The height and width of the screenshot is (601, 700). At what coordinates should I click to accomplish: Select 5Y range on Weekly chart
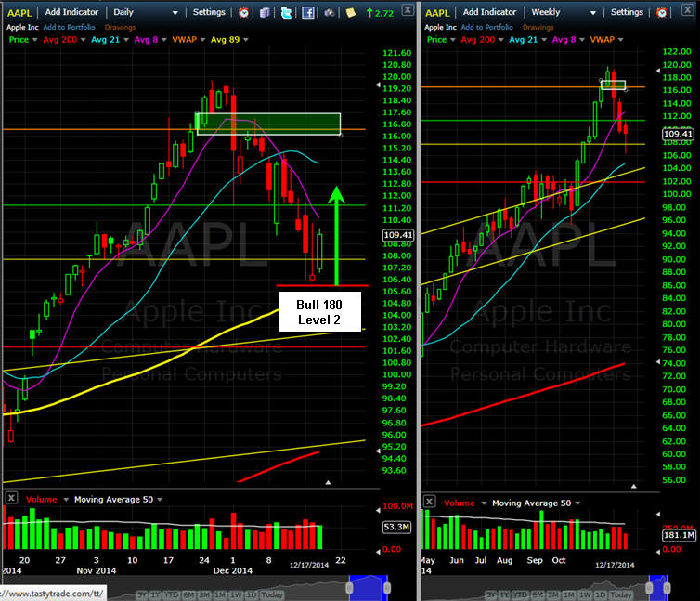pos(490,594)
